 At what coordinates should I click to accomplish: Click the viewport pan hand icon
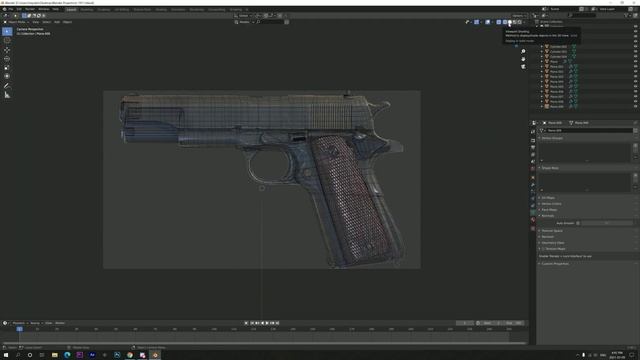coord(523,59)
